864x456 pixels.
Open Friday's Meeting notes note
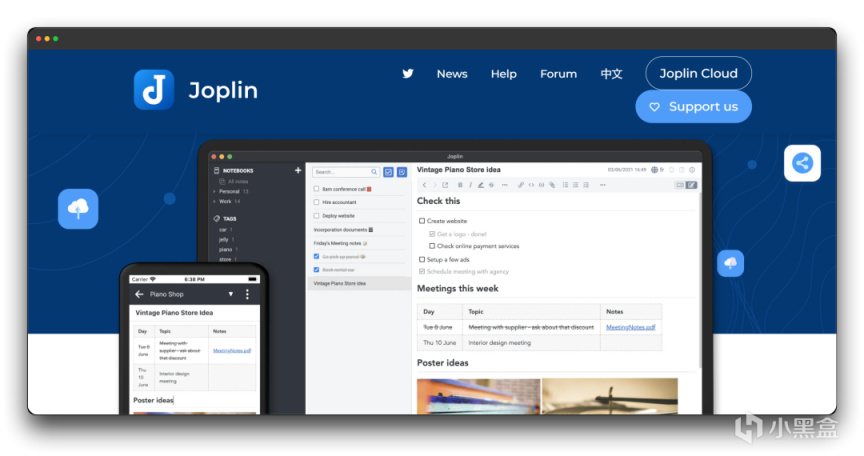click(340, 243)
